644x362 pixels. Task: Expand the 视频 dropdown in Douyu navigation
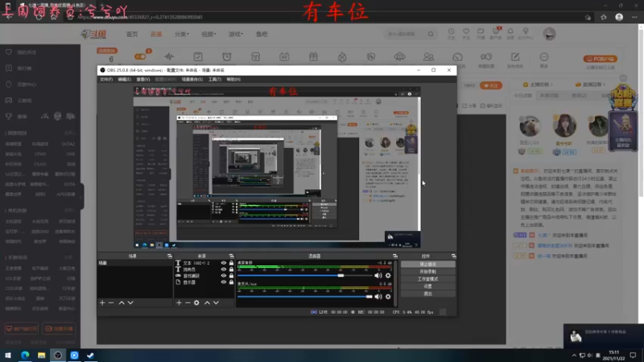[208, 34]
